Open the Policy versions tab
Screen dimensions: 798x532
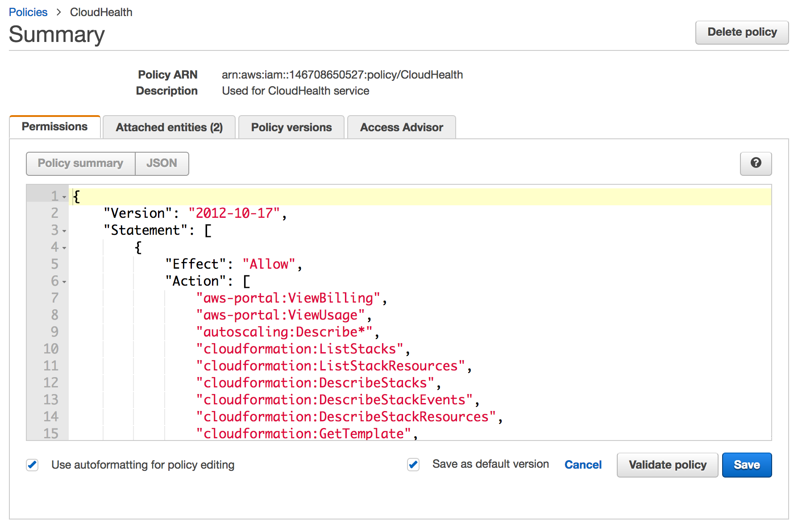(x=291, y=128)
